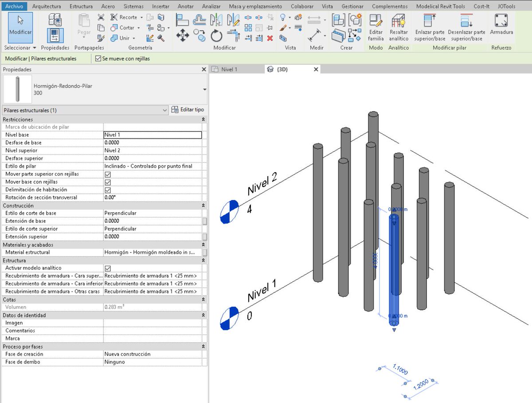532x403 pixels.
Task: Select the Resaltar analítico tool
Action: click(x=399, y=27)
